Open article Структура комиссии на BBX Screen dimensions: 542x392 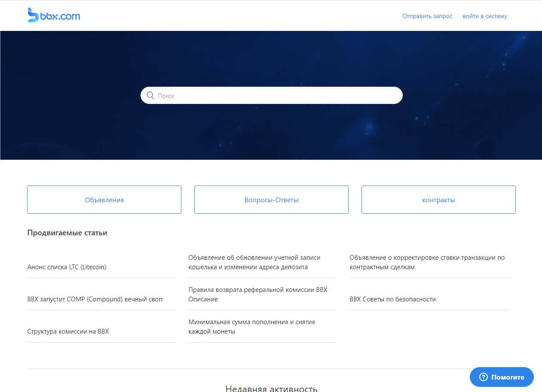pos(68,331)
